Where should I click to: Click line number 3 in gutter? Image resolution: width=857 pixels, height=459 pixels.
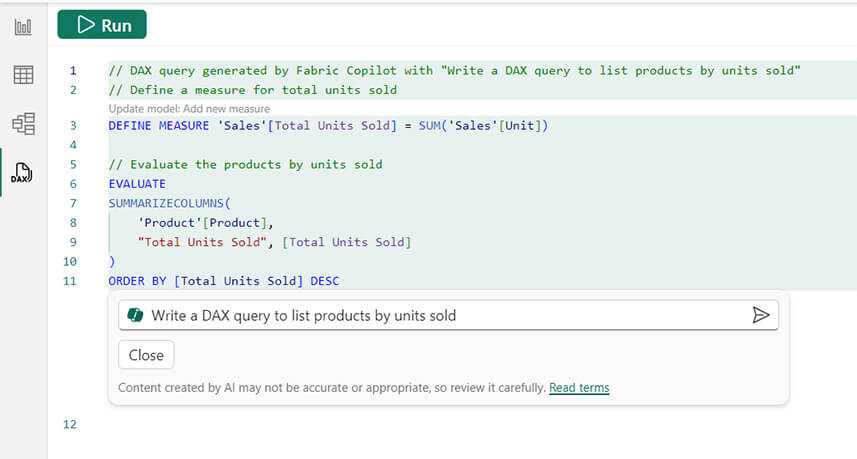[x=73, y=126]
